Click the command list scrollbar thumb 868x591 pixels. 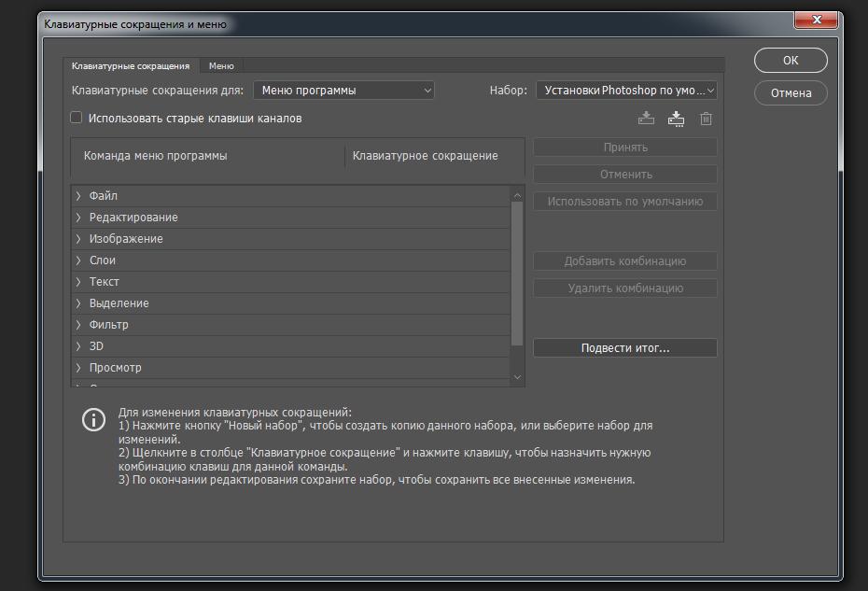517,274
